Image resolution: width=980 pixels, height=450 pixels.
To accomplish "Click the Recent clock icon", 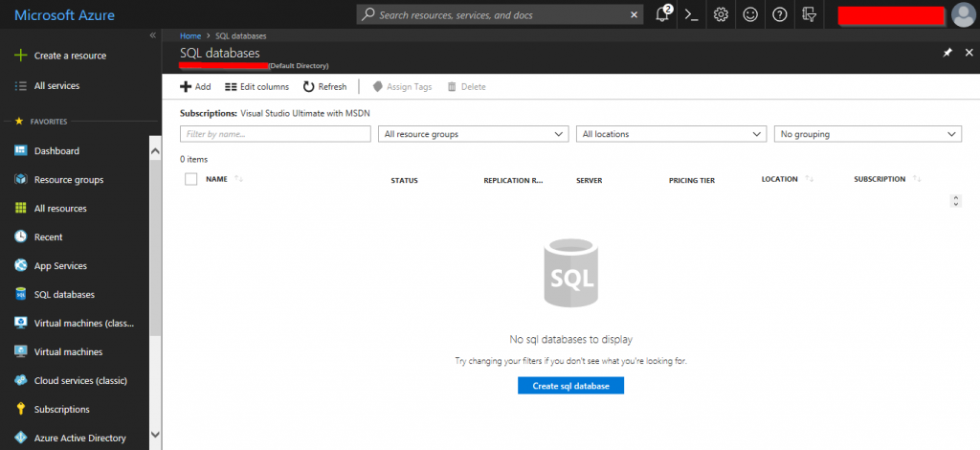I will tap(21, 236).
